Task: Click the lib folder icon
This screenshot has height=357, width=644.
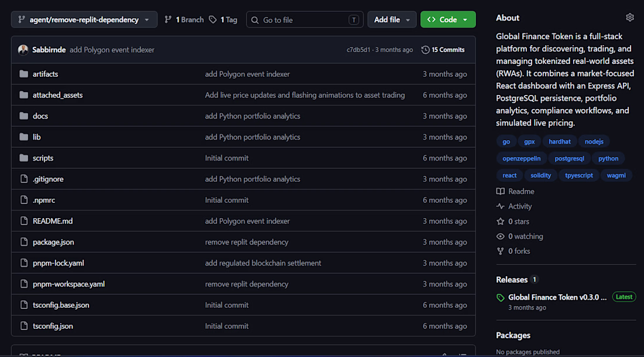Action: 24,137
